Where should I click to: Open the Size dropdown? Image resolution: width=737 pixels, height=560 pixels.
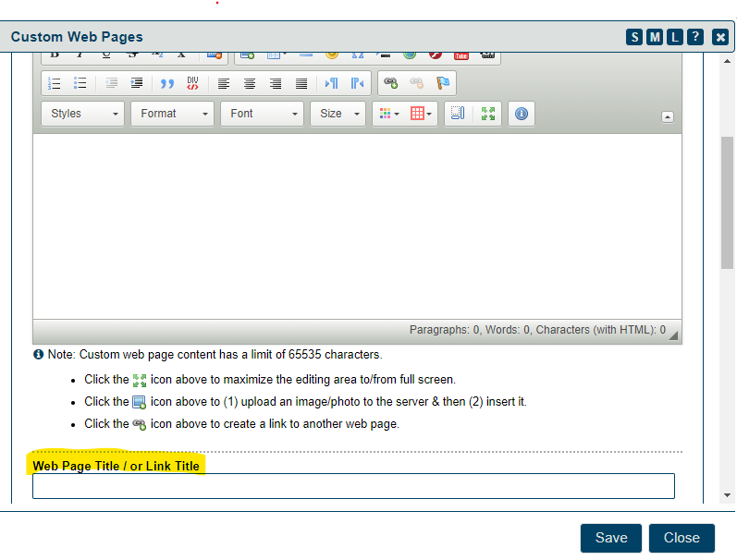[338, 114]
